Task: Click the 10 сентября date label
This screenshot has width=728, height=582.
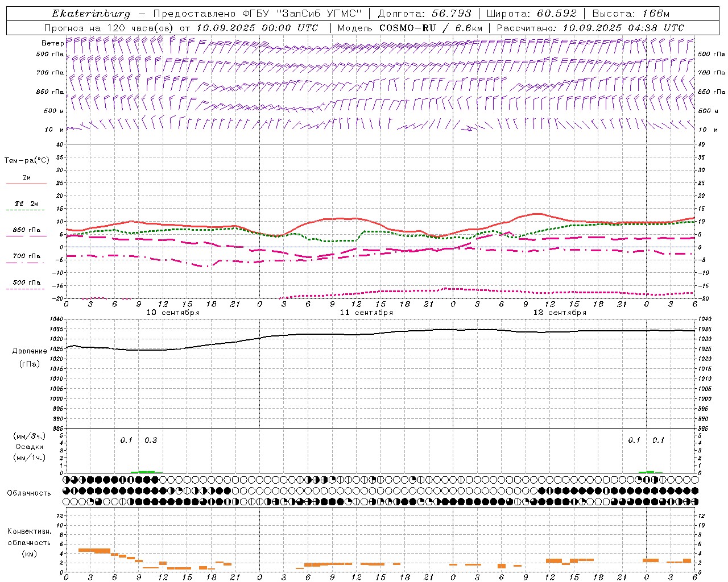Action: [173, 313]
